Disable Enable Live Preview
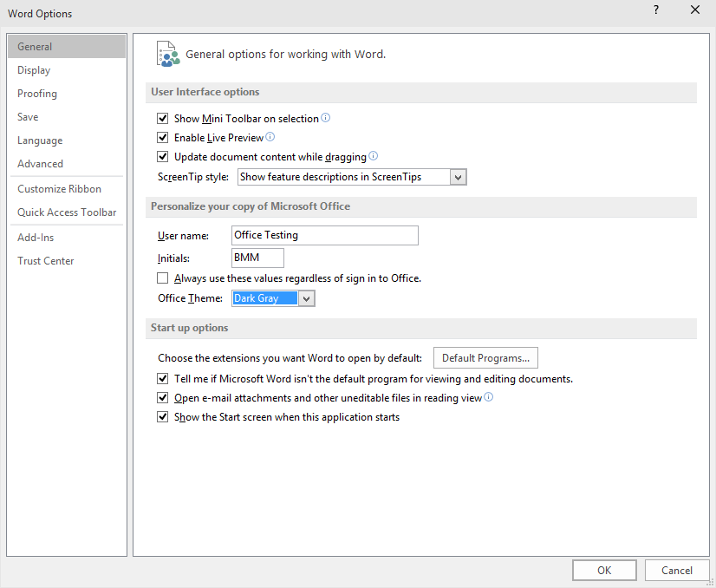716x588 pixels. 162,137
